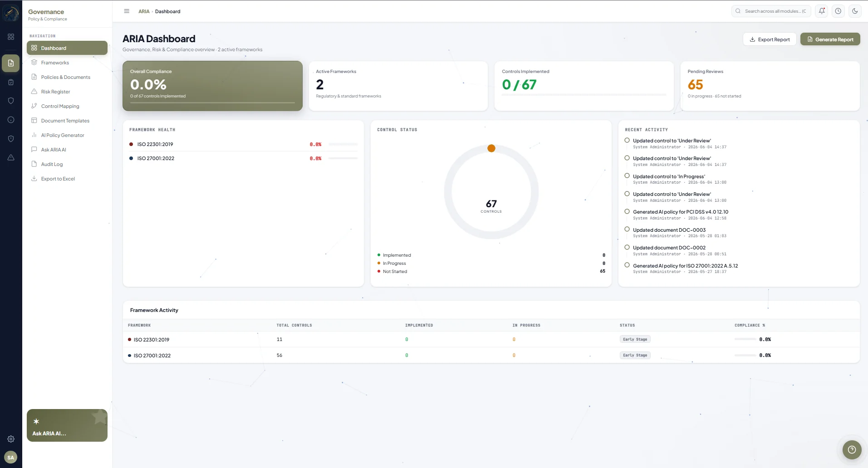Open the Pending Reviews card
Screen dimensions: 868x468
[x=770, y=86]
